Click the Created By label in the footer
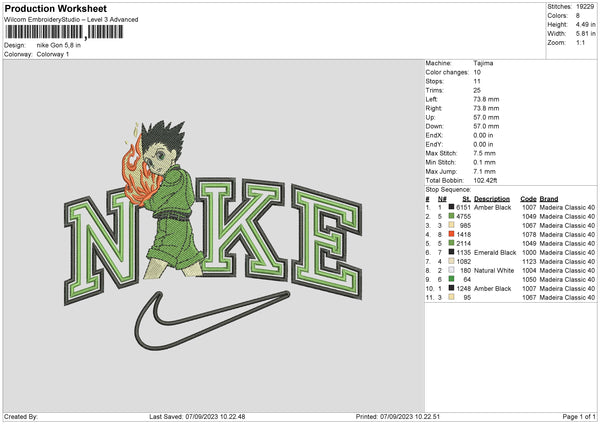The image size is (600, 424). coord(21,416)
